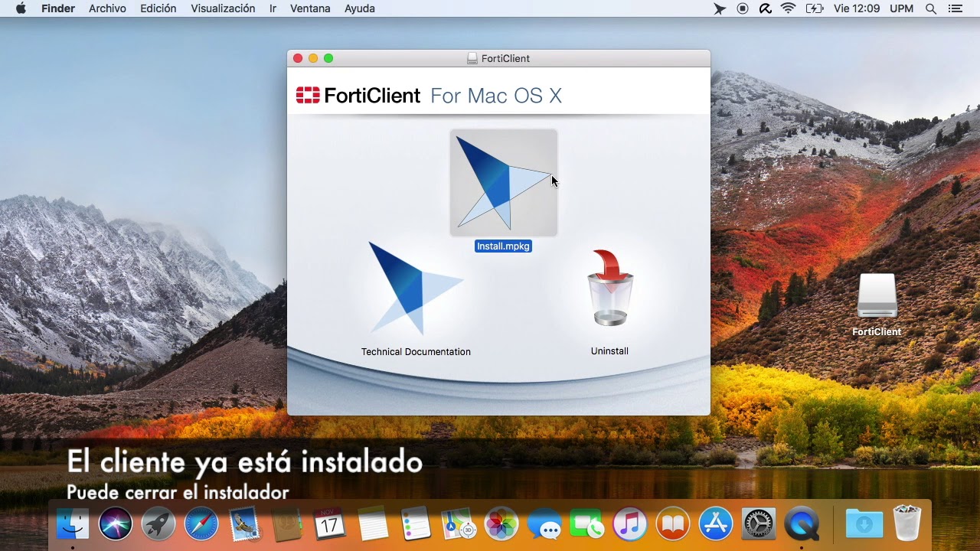Open Spotlight search magnifier

[931, 8]
